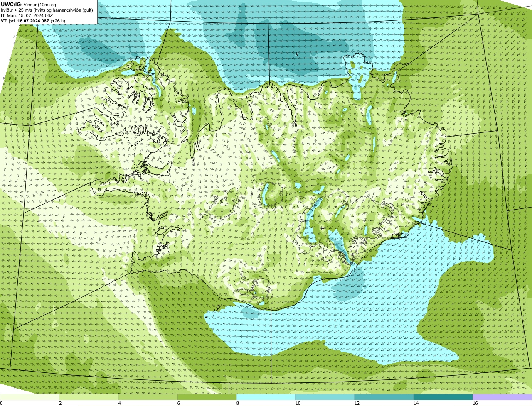Click the purple above-16 m/s legend color
The image size is (532, 406).
[502, 397]
